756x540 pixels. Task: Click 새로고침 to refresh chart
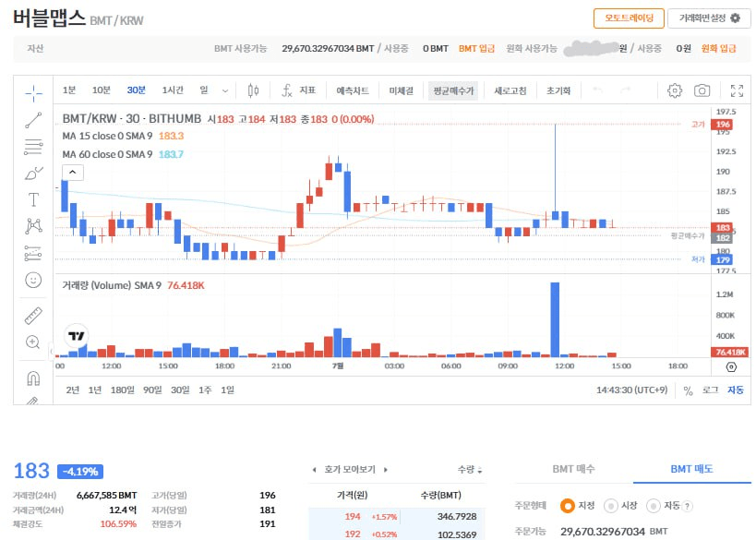point(510,90)
